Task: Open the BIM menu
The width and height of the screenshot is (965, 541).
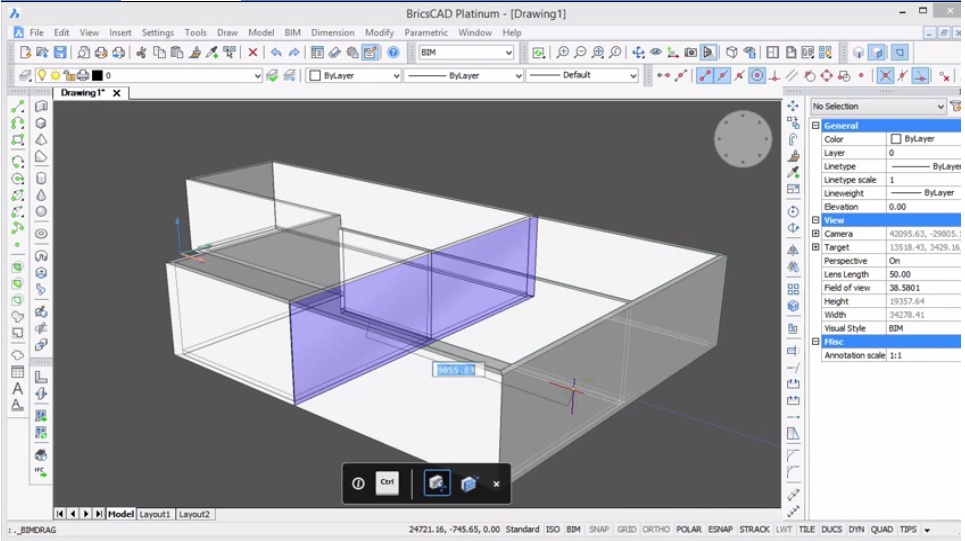Action: pos(292,33)
